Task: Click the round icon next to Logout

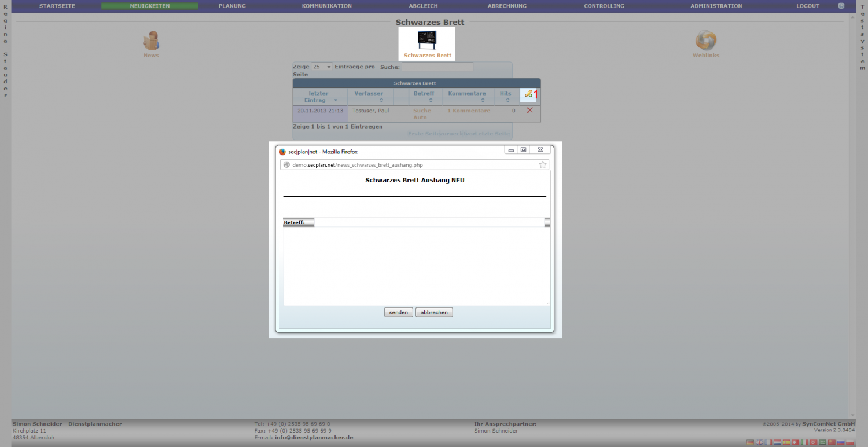Action: coord(841,6)
